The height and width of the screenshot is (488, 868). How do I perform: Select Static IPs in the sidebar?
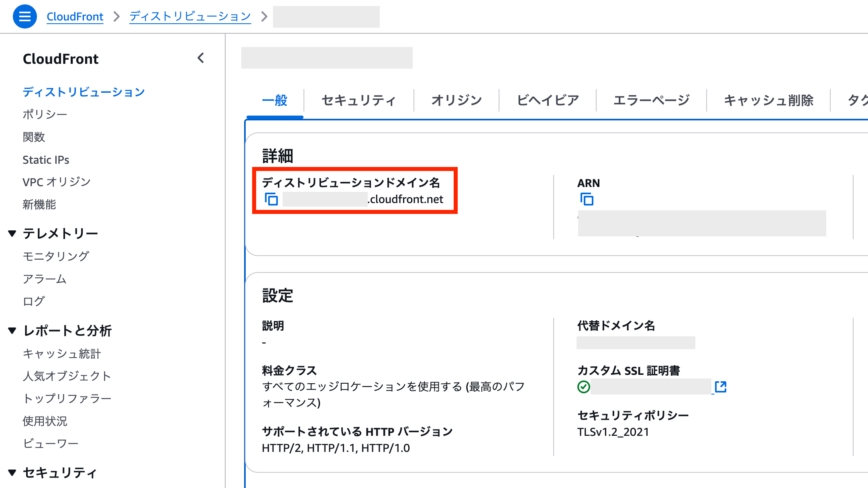tap(46, 159)
